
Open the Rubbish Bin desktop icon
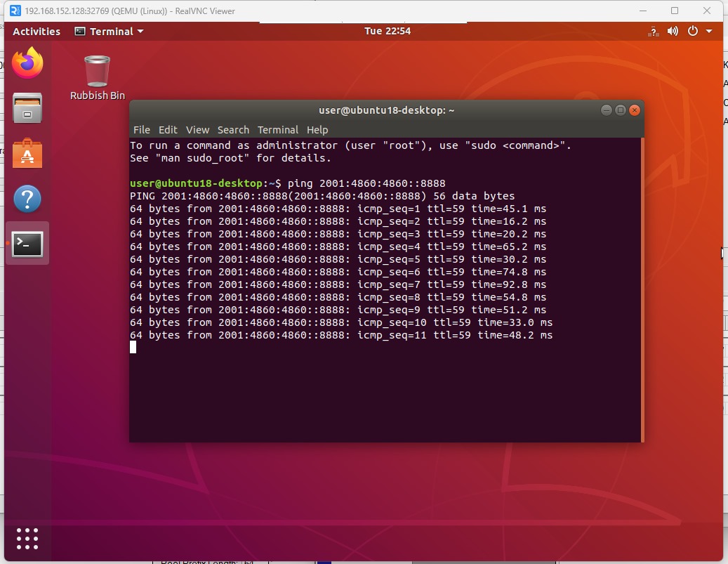click(x=97, y=77)
